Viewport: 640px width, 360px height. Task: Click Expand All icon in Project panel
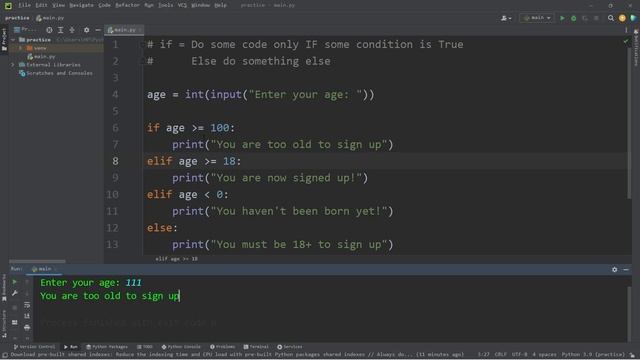point(60,30)
